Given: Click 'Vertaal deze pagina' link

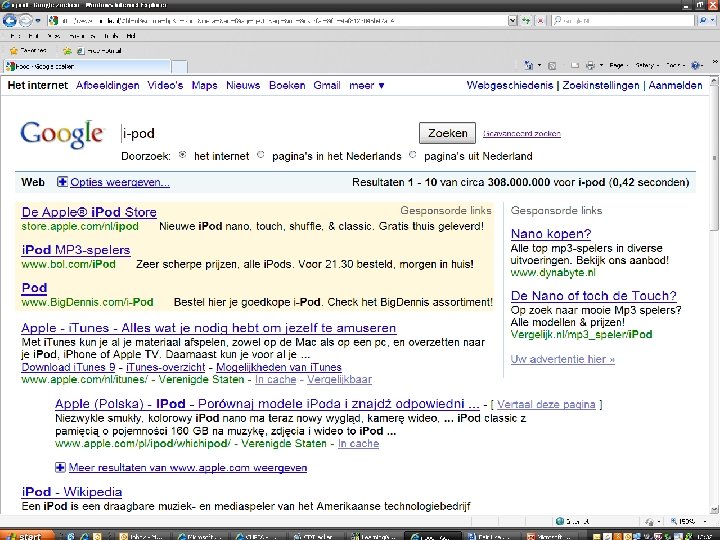Looking at the screenshot, I should [x=546, y=405].
